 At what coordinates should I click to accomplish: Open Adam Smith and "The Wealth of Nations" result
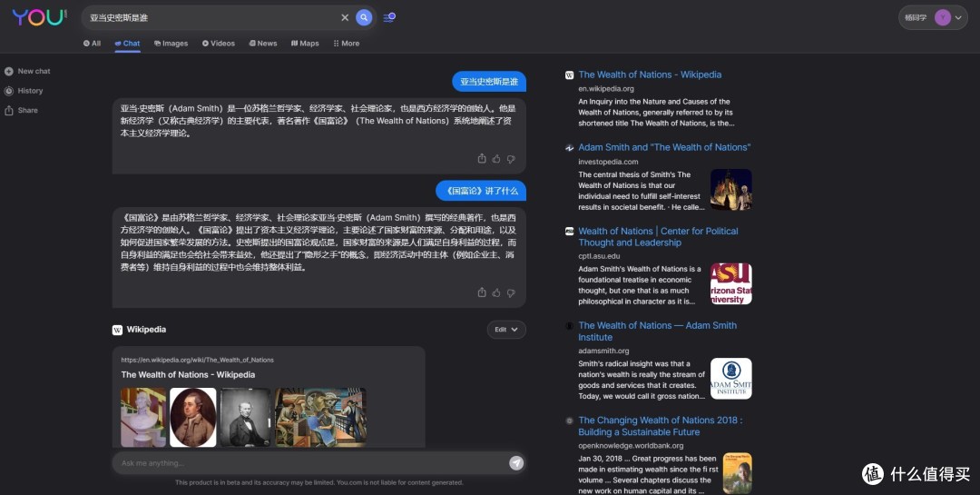pos(664,148)
